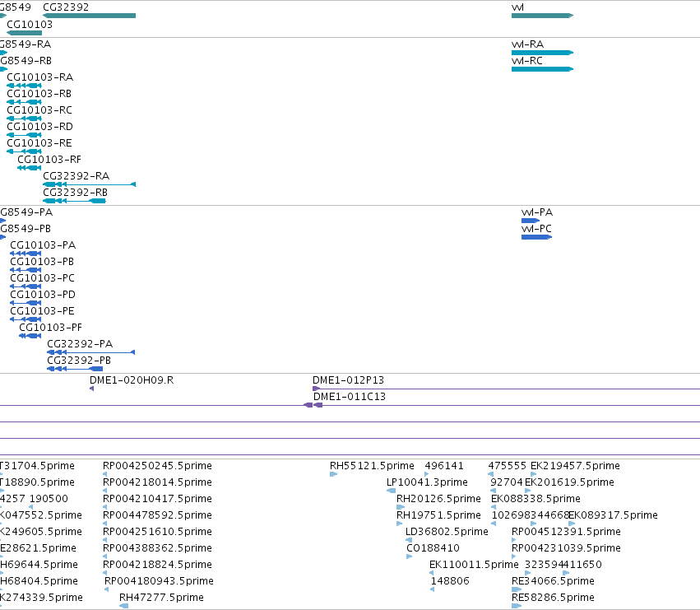
Task: Select the RP004512391.5prime EST label
Action: pyautogui.click(x=566, y=533)
